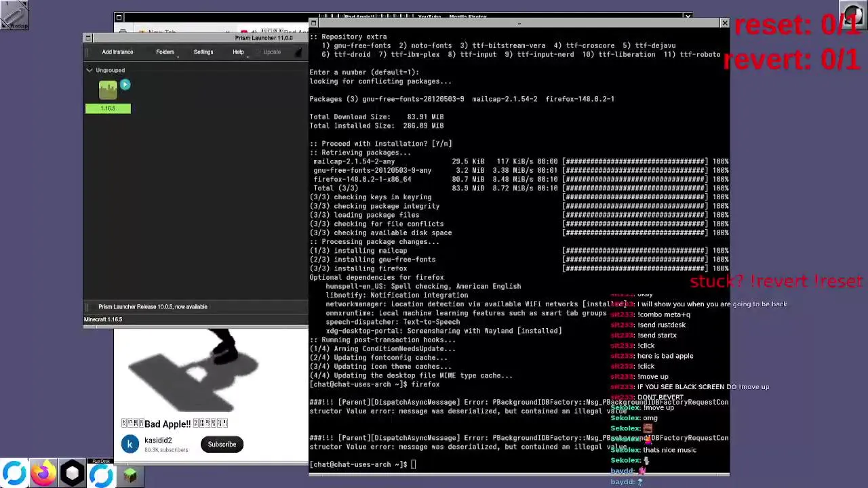This screenshot has height=488, width=868.
Task: Click Add Instance in Prism Launcher
Action: 117,52
